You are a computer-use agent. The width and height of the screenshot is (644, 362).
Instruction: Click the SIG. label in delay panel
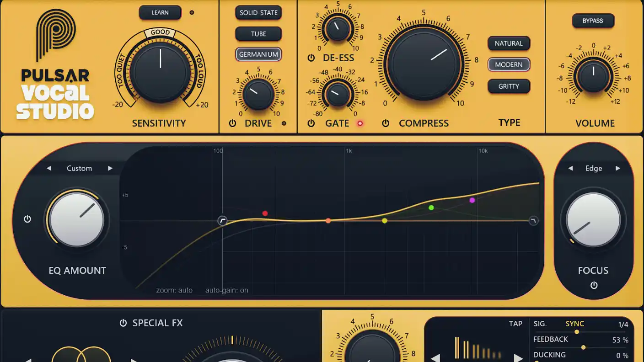click(540, 324)
